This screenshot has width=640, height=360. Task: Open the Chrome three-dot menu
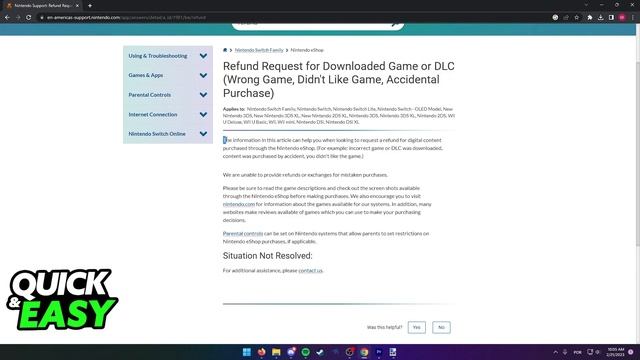(633, 18)
